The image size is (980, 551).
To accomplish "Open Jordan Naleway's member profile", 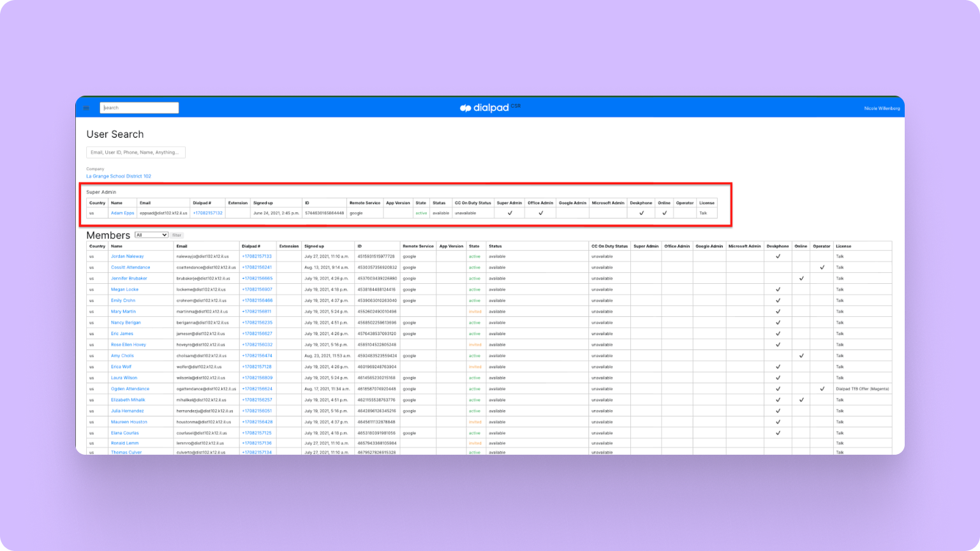I will point(127,256).
